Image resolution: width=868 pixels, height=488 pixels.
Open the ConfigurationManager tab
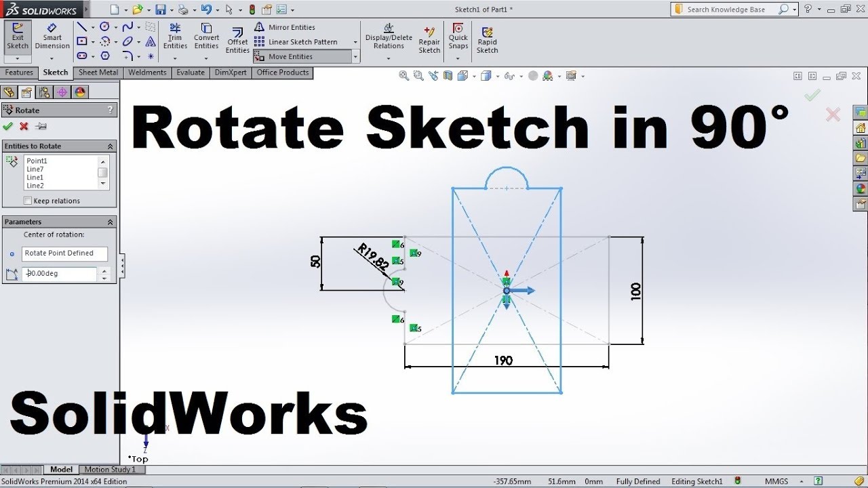pyautogui.click(x=45, y=93)
